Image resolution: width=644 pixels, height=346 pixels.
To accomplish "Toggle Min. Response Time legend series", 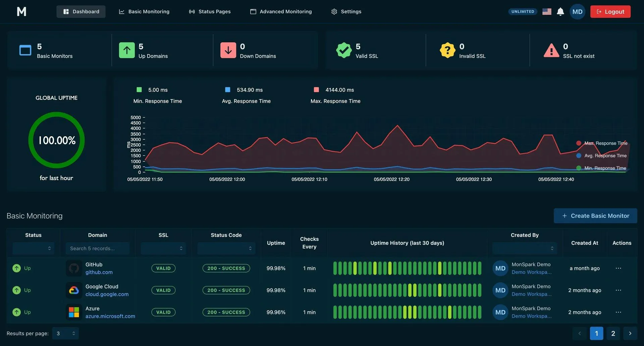I will click(601, 168).
